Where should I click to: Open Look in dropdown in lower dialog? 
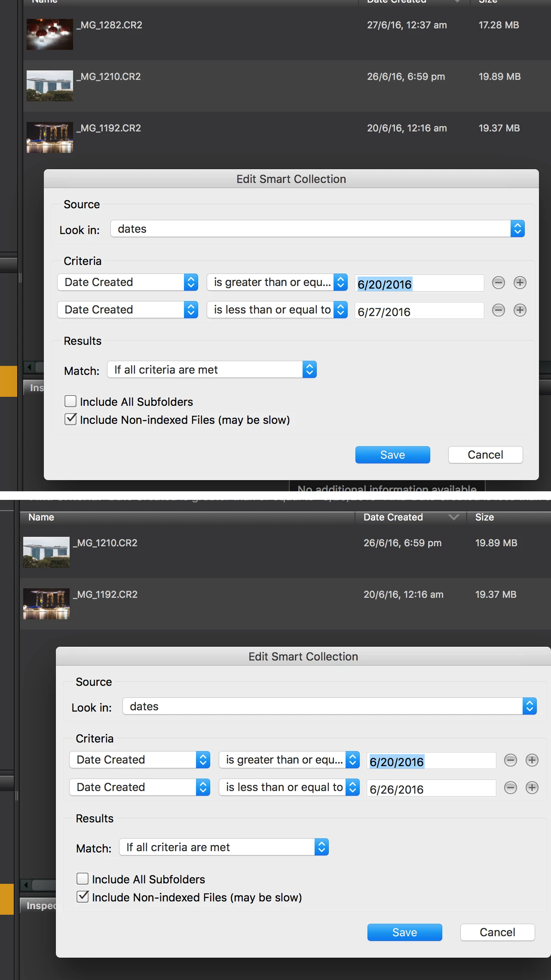(330, 706)
